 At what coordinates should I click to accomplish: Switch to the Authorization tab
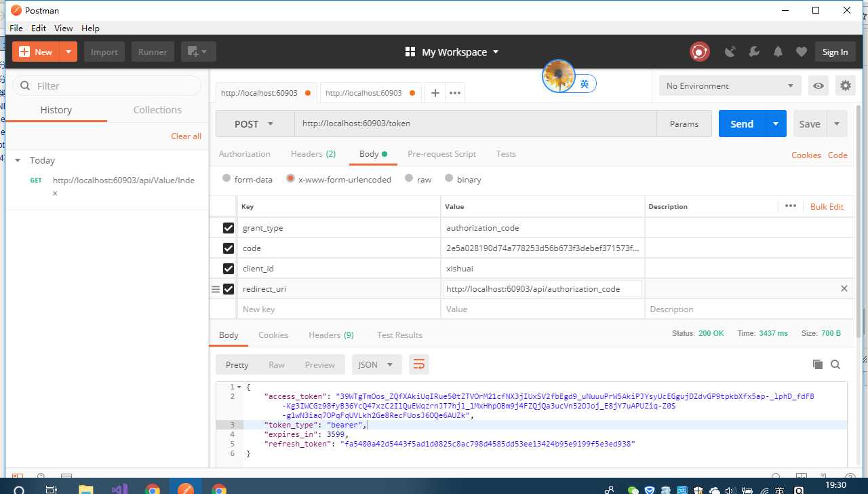pos(244,154)
